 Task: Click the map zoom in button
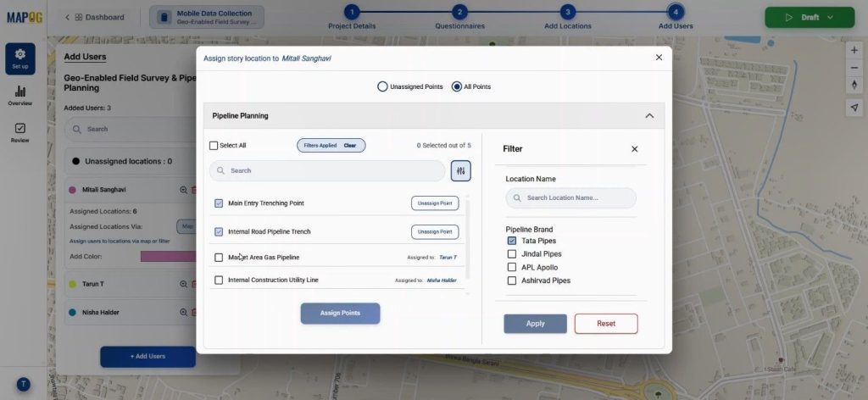854,50
